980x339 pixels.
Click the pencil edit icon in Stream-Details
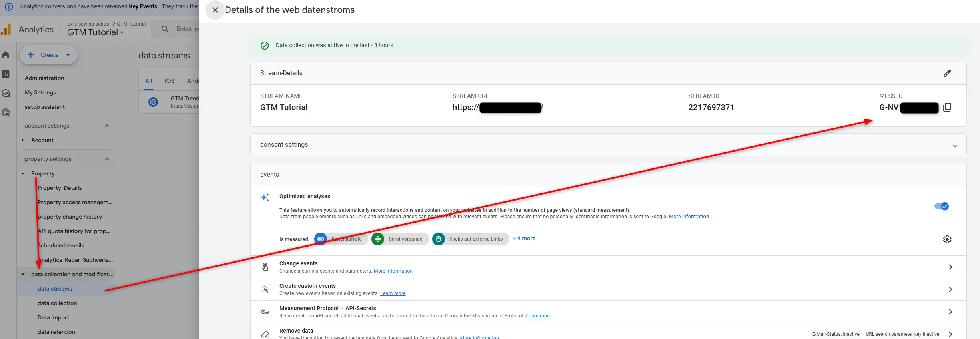pyautogui.click(x=947, y=73)
